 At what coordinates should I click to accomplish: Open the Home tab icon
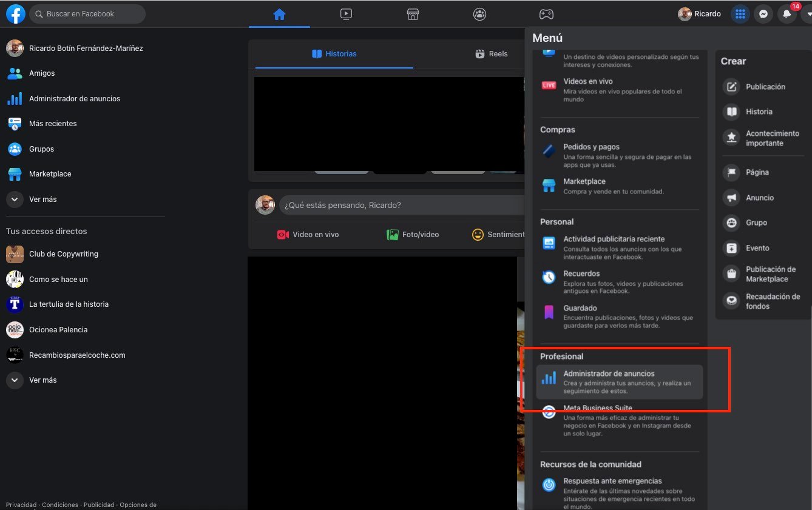point(279,15)
